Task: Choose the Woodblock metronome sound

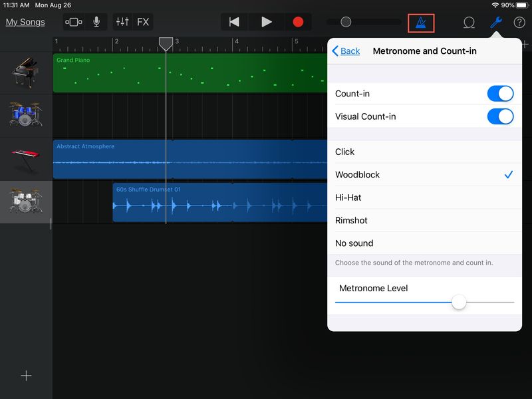Action: click(x=424, y=174)
